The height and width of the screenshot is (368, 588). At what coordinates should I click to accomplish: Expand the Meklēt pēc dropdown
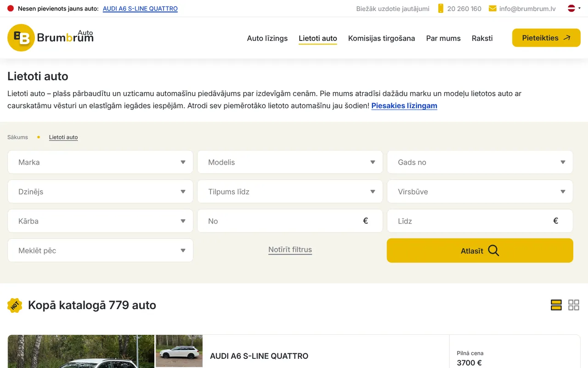[100, 250]
